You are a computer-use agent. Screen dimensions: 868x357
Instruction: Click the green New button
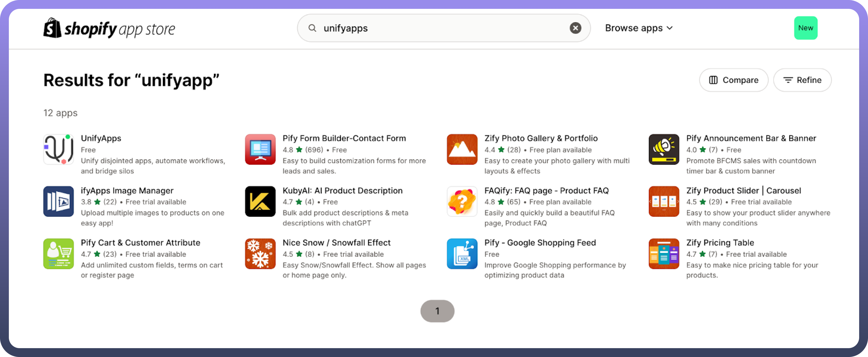tap(805, 28)
